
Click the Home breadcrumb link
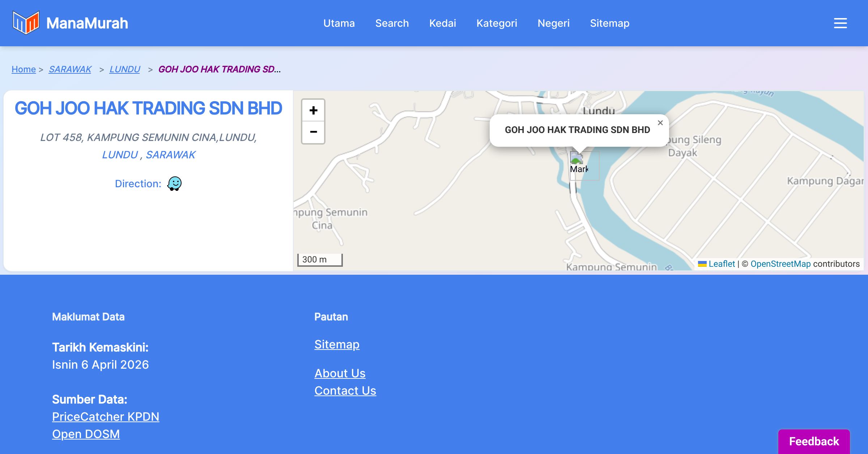coord(24,69)
